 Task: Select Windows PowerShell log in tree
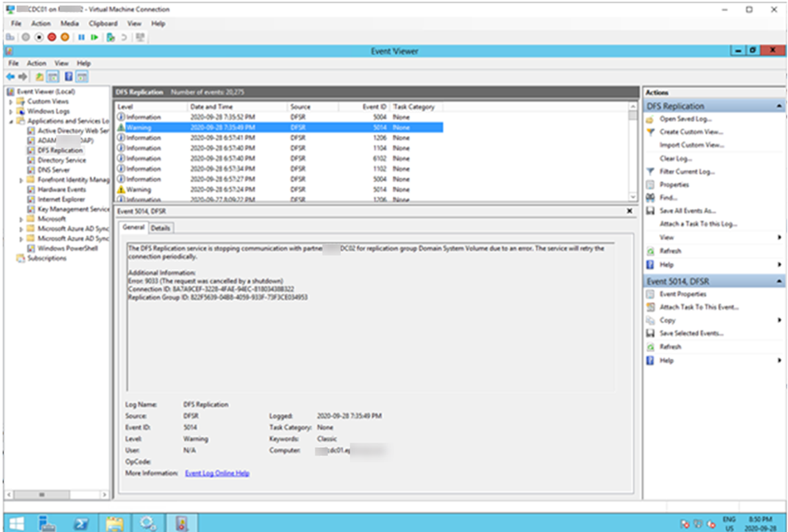[68, 248]
